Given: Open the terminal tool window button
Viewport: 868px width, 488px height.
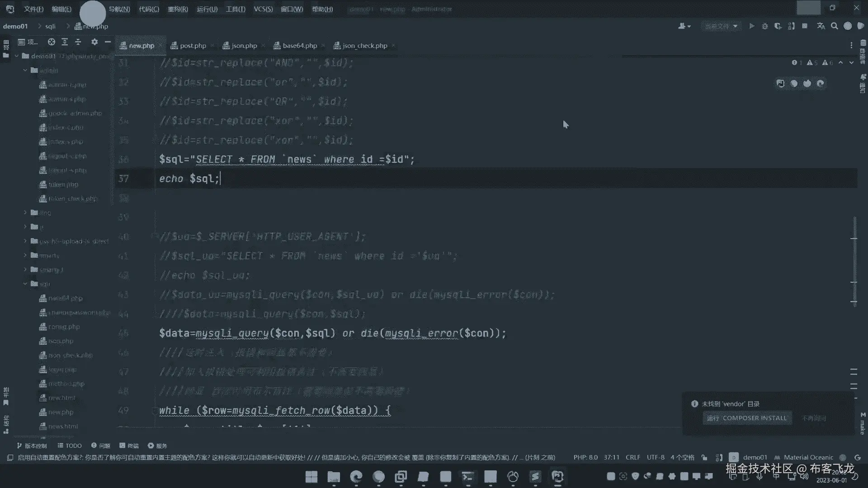Looking at the screenshot, I should [x=129, y=446].
